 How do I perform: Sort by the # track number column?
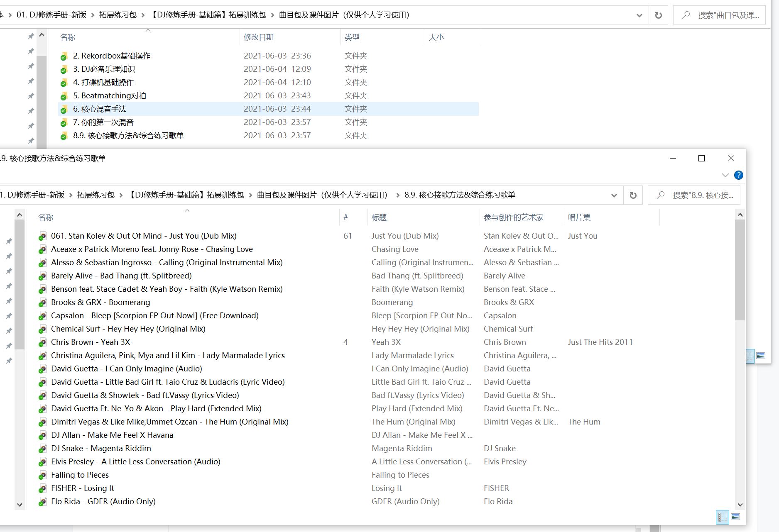pyautogui.click(x=353, y=217)
